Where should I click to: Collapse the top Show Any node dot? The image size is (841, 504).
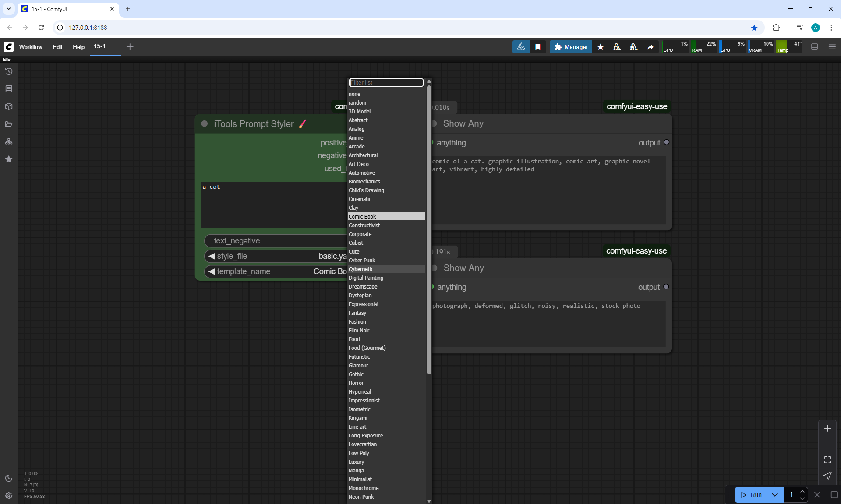click(434, 123)
